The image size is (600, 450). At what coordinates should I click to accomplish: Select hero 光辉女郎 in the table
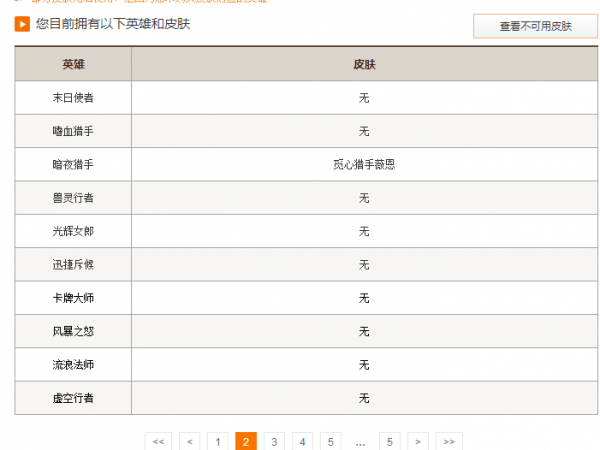point(73,231)
